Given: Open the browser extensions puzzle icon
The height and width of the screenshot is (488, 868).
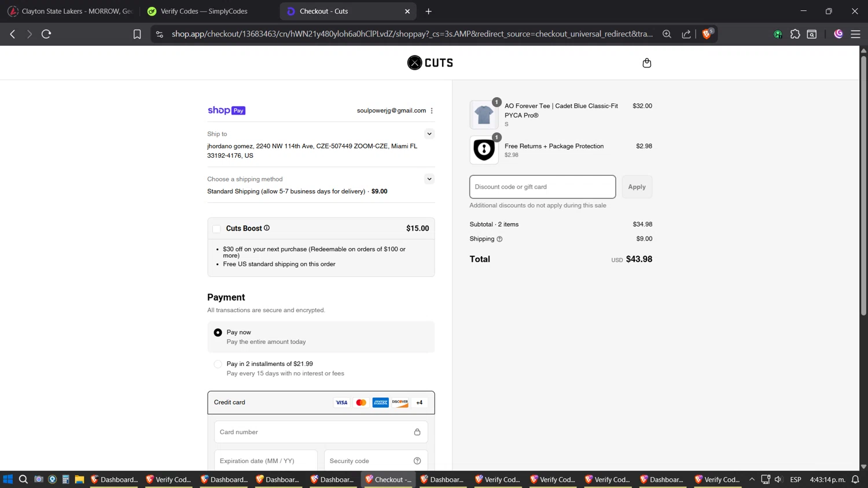Looking at the screenshot, I should point(795,34).
